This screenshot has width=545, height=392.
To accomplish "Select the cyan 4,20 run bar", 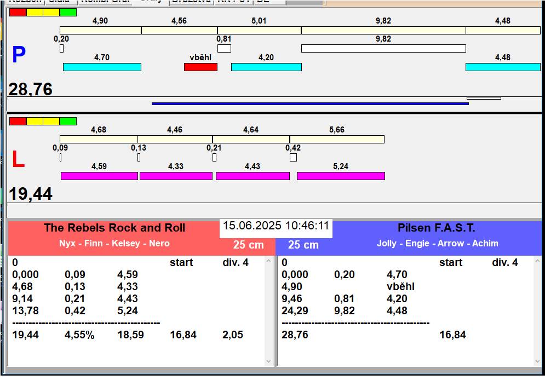I will (266, 67).
